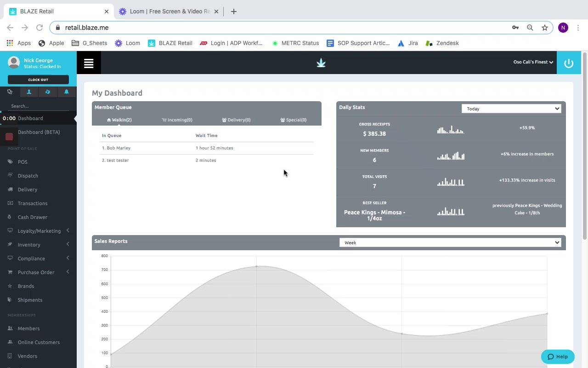Screen dimensions: 588x368
Task: Switch to the Incoming(0) queue tab
Action: (x=177, y=120)
